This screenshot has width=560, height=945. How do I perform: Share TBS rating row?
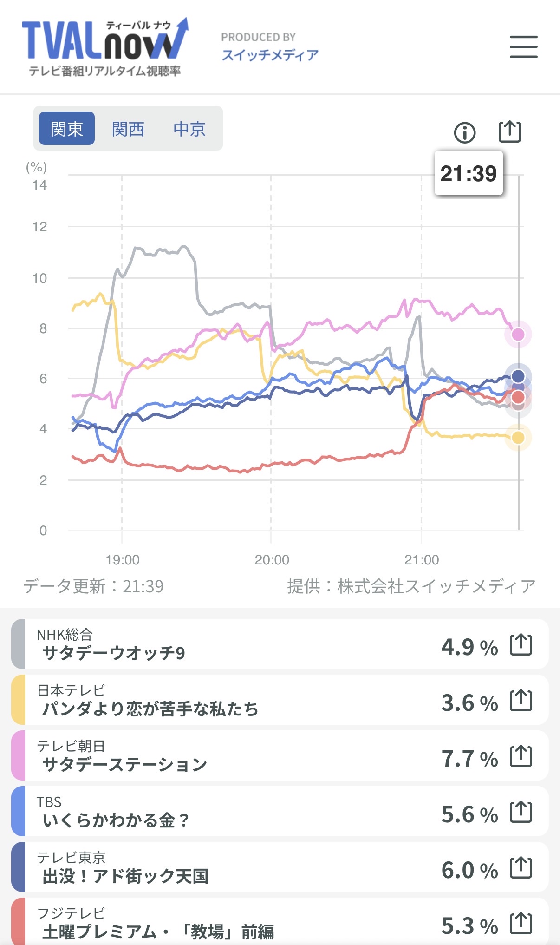coord(521,812)
